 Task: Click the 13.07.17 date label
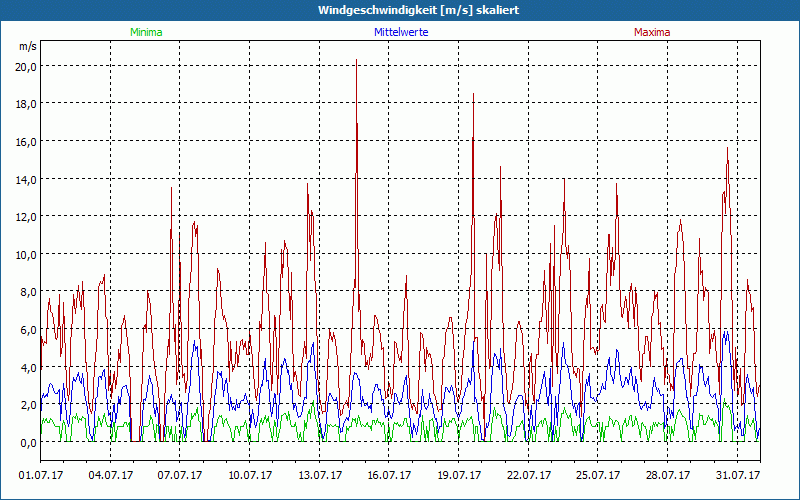[x=320, y=476]
